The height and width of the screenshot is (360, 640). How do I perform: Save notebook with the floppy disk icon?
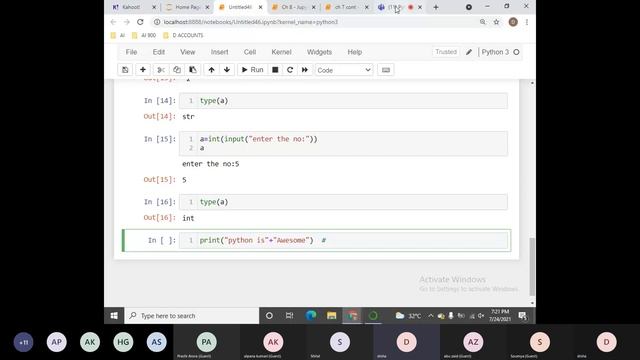125,70
